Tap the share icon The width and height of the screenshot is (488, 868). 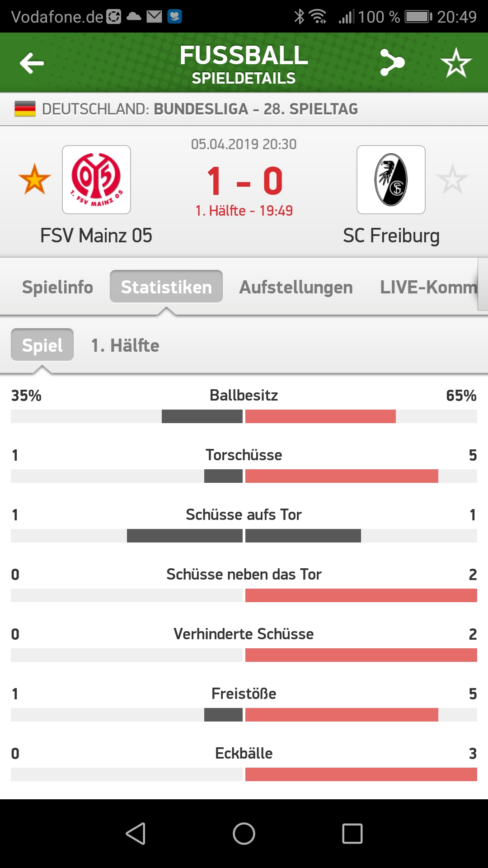coord(392,62)
